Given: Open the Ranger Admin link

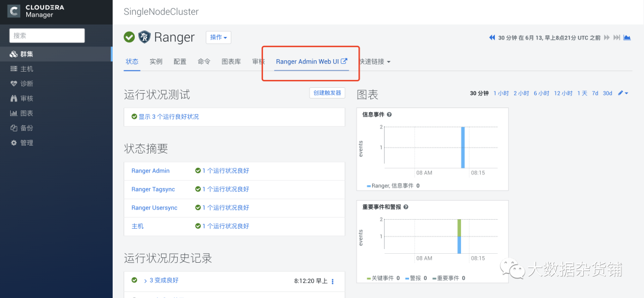Looking at the screenshot, I should point(150,171).
